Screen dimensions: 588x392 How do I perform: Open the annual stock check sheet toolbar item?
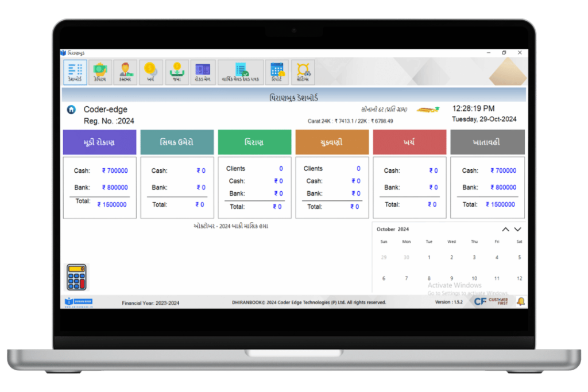pos(241,72)
